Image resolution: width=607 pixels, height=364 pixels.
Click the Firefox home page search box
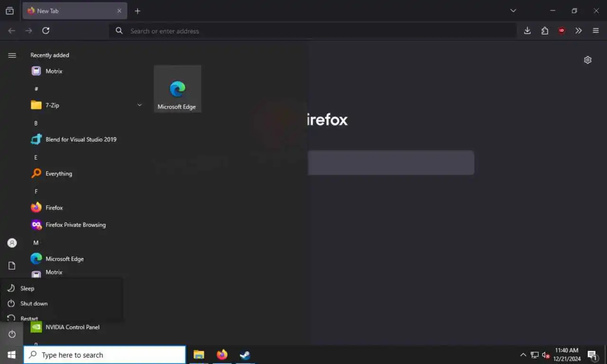(391, 163)
